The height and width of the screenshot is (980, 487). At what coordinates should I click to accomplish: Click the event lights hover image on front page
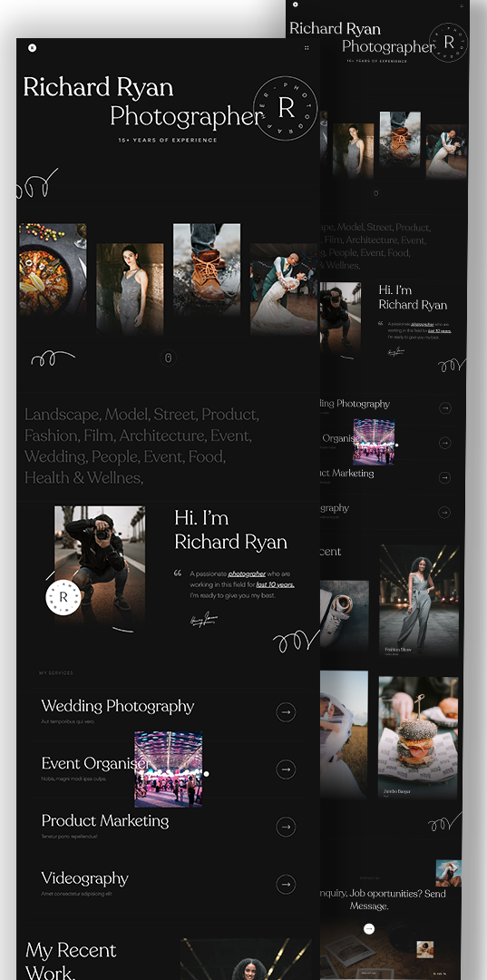click(x=169, y=769)
